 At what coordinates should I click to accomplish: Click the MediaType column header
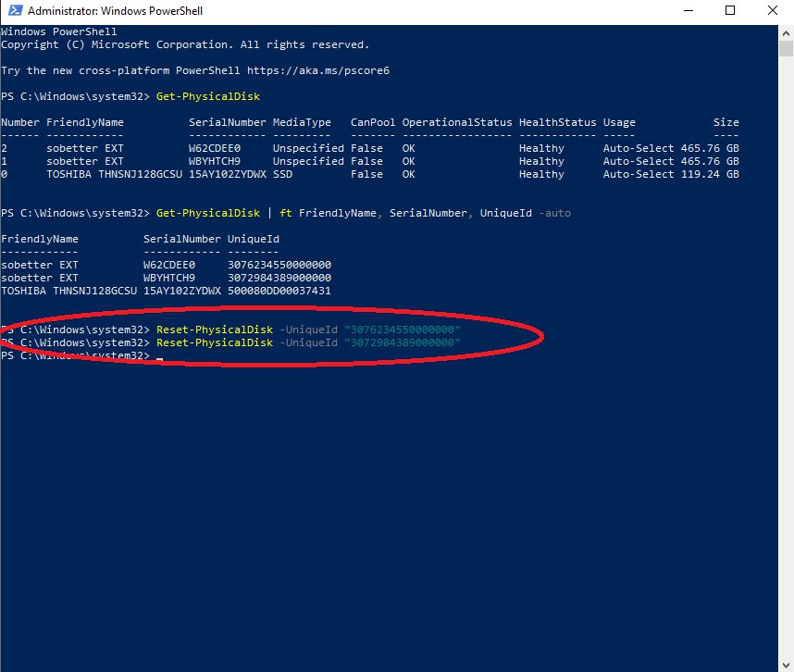click(x=302, y=122)
